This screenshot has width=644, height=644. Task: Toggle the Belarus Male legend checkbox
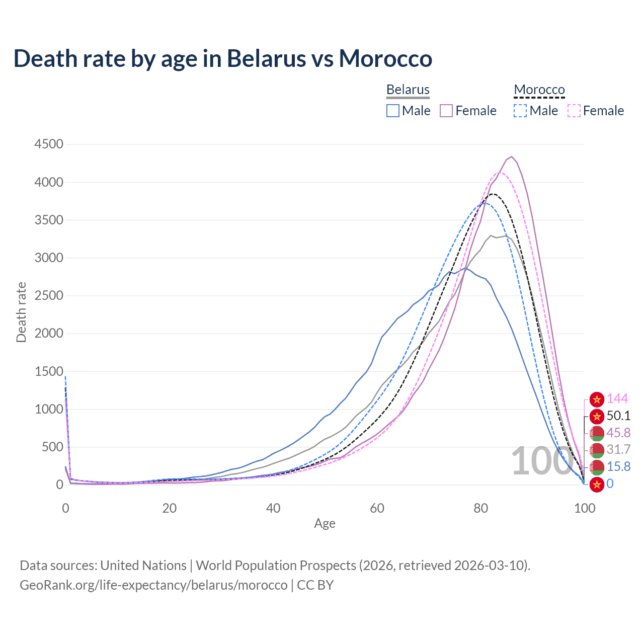click(393, 111)
